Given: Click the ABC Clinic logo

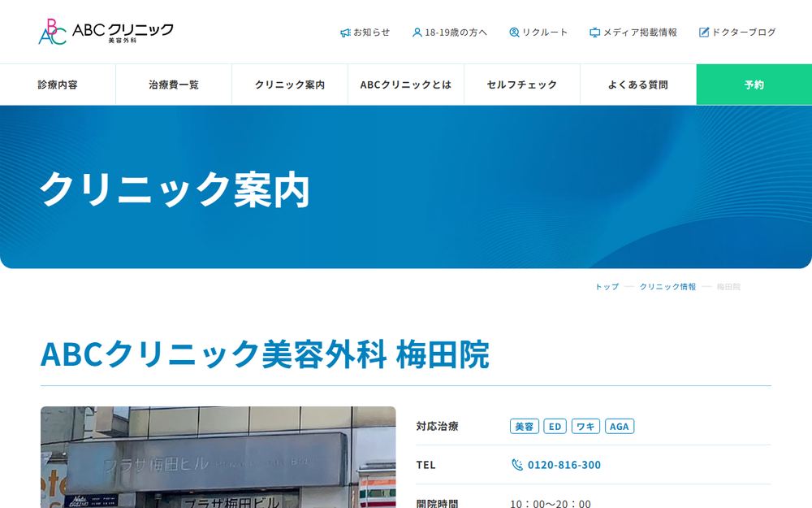Looking at the screenshot, I should (x=106, y=32).
